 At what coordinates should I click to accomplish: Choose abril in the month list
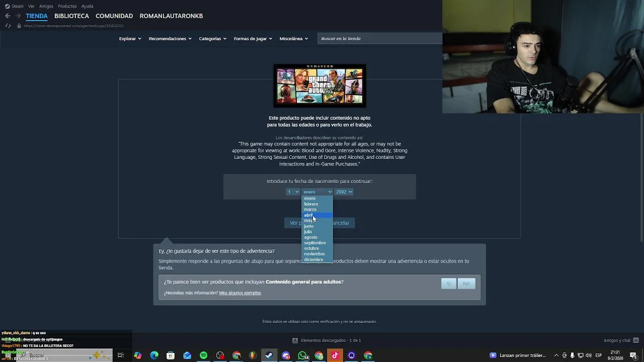click(317, 215)
